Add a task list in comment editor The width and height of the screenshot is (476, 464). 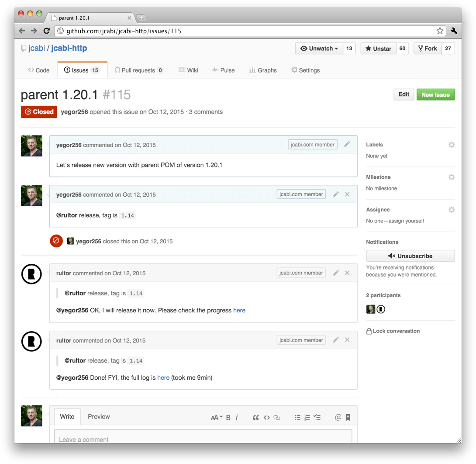coord(317,418)
